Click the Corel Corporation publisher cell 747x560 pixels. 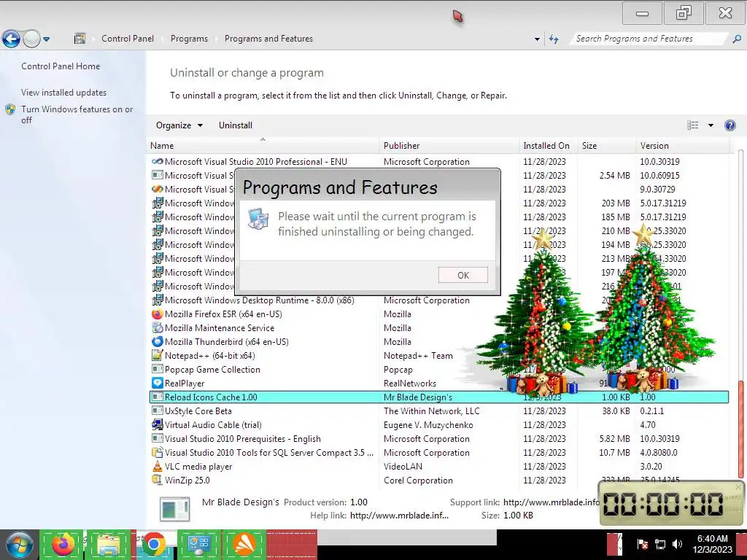click(x=418, y=481)
